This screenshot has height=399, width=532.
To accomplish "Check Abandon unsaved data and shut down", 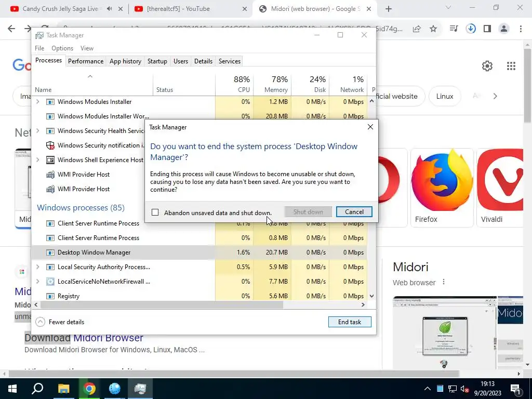I will (x=155, y=212).
